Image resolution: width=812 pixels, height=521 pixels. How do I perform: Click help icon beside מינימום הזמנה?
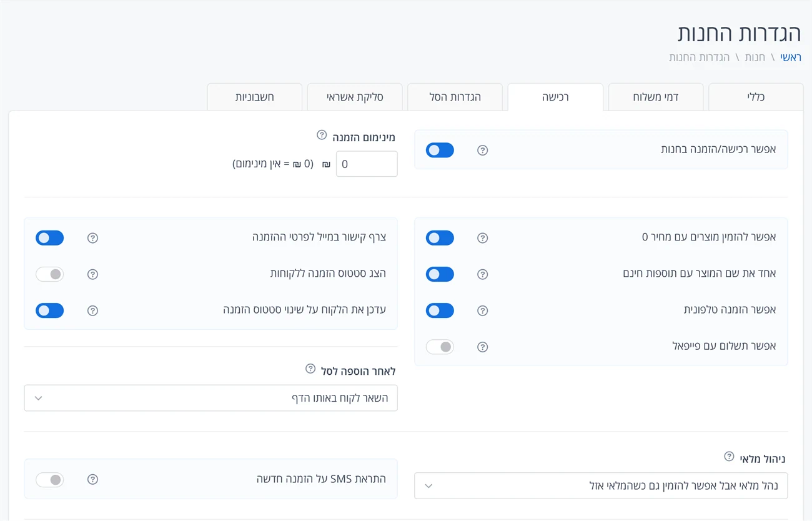tap(322, 135)
